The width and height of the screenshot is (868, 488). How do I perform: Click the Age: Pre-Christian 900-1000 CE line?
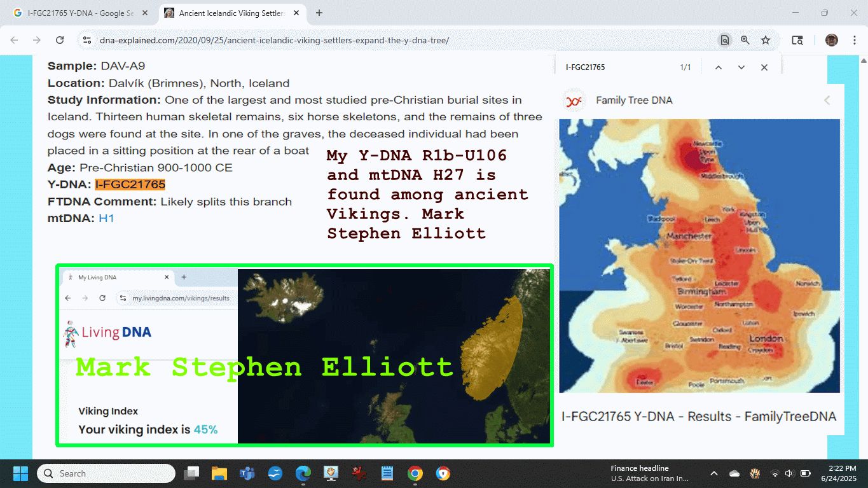[140, 168]
